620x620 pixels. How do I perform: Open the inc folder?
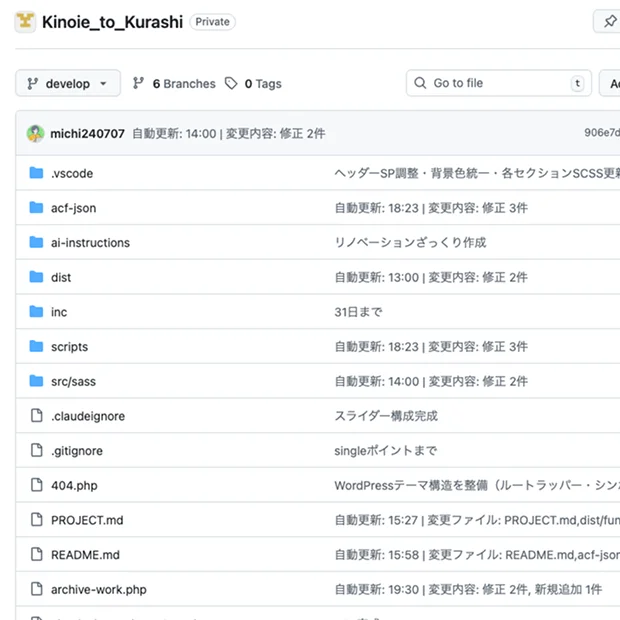click(59, 312)
